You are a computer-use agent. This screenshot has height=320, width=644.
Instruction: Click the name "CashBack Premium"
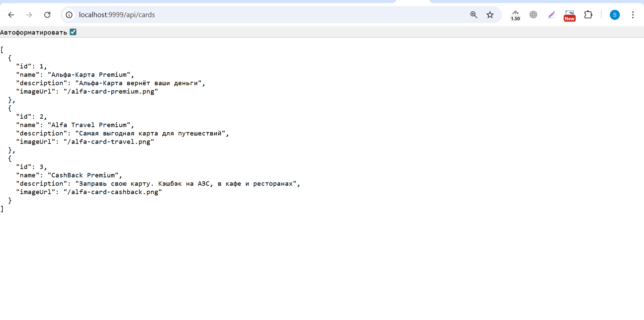pyautogui.click(x=83, y=175)
